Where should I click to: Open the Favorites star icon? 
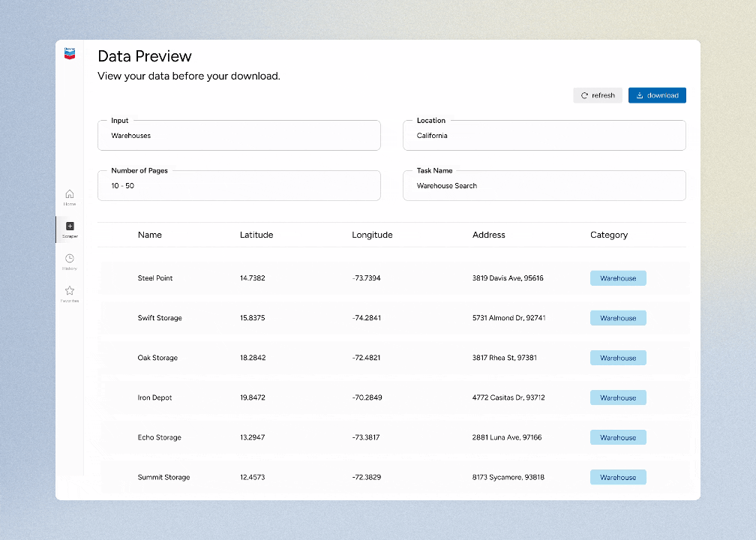pyautogui.click(x=70, y=291)
